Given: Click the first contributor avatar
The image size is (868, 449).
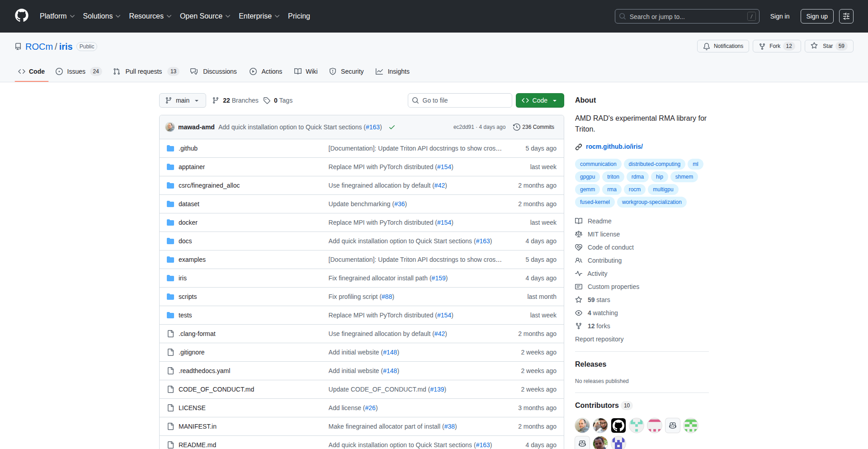Looking at the screenshot, I should pyautogui.click(x=582, y=425).
